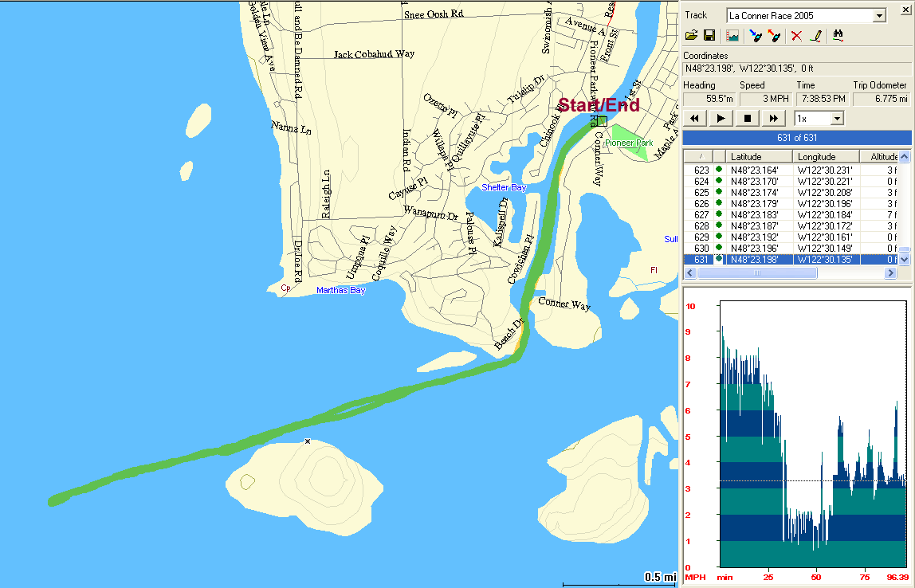Stop track playback
Screen dimensions: 915x588
click(x=747, y=119)
